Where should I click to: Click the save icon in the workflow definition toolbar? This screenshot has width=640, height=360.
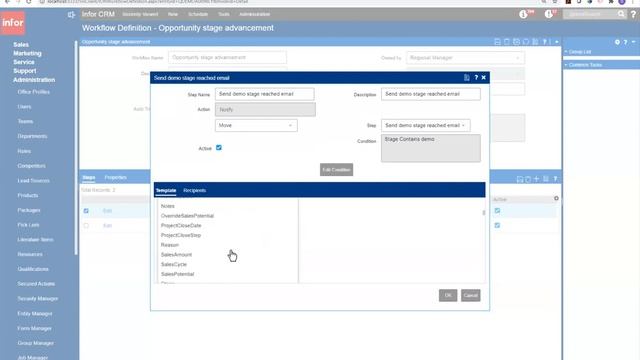tap(497, 42)
